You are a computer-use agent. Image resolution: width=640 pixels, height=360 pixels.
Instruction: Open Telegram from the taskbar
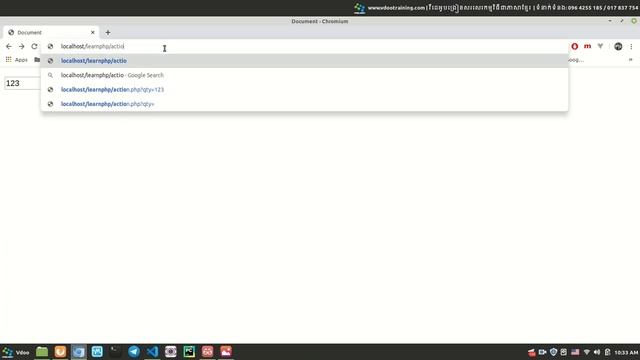[x=134, y=352]
